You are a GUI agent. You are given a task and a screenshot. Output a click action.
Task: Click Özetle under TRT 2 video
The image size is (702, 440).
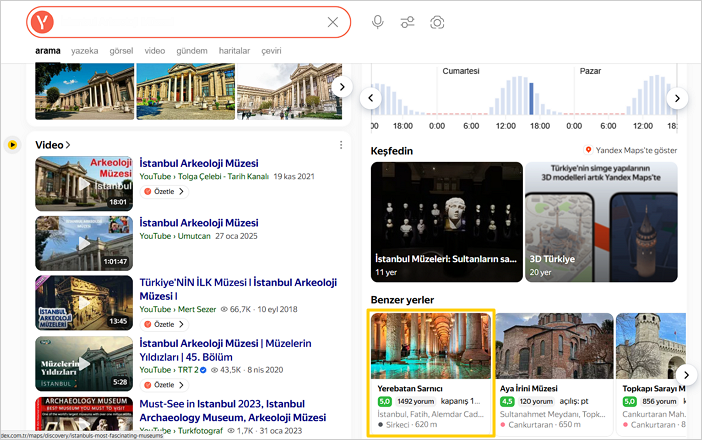coord(164,385)
